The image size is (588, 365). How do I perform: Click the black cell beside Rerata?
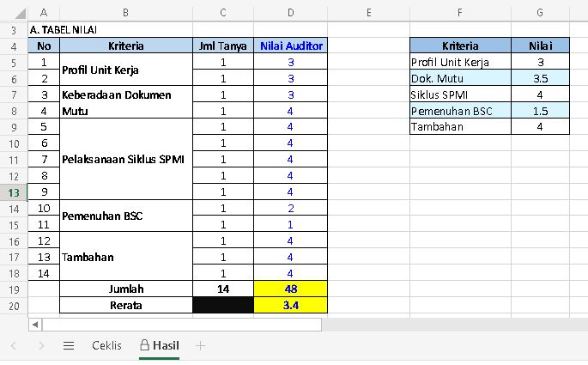point(224,305)
